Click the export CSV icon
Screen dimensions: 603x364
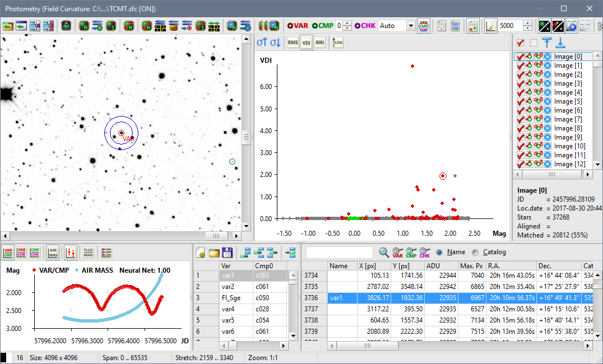click(455, 26)
